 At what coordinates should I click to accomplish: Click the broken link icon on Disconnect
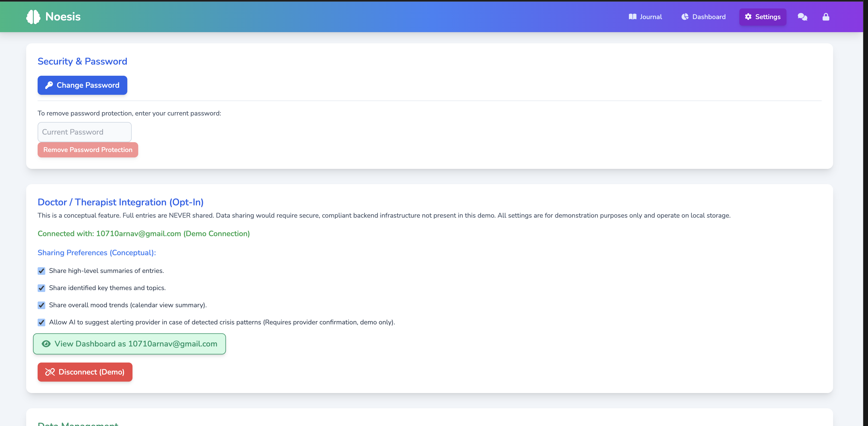pyautogui.click(x=50, y=372)
